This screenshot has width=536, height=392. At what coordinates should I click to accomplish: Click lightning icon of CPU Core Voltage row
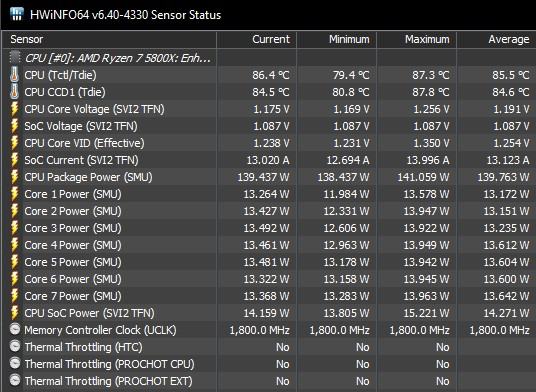pyautogui.click(x=14, y=109)
